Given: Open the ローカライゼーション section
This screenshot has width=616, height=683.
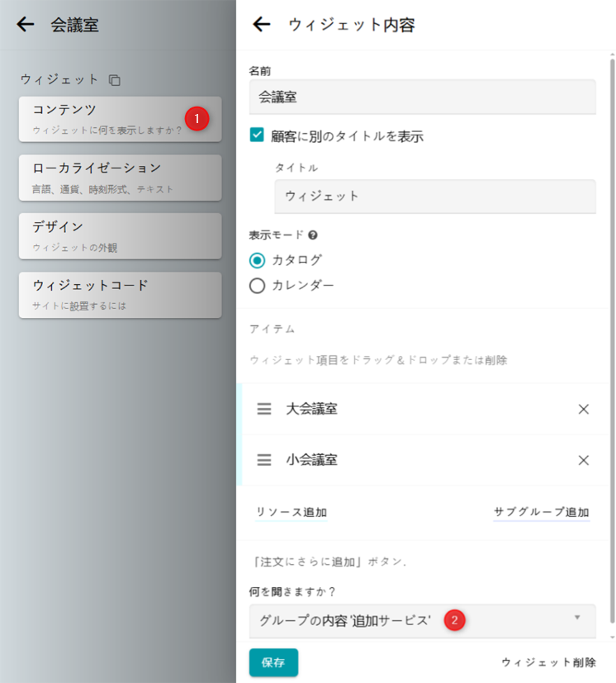Looking at the screenshot, I should point(120,178).
